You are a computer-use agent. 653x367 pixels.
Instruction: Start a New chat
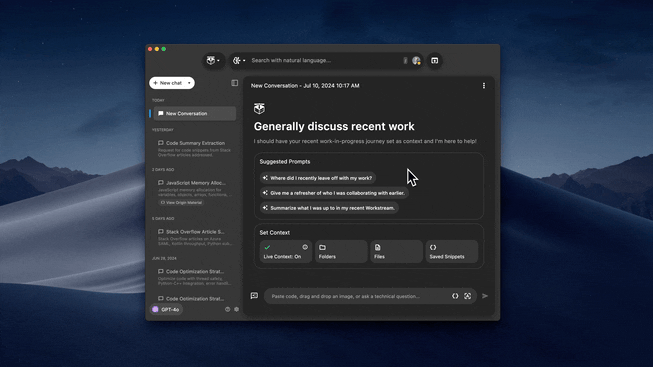pos(168,83)
